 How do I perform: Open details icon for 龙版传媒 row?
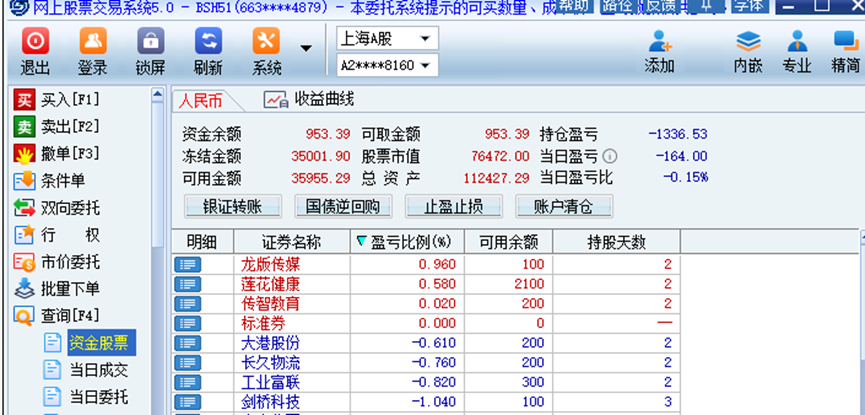coord(188,265)
